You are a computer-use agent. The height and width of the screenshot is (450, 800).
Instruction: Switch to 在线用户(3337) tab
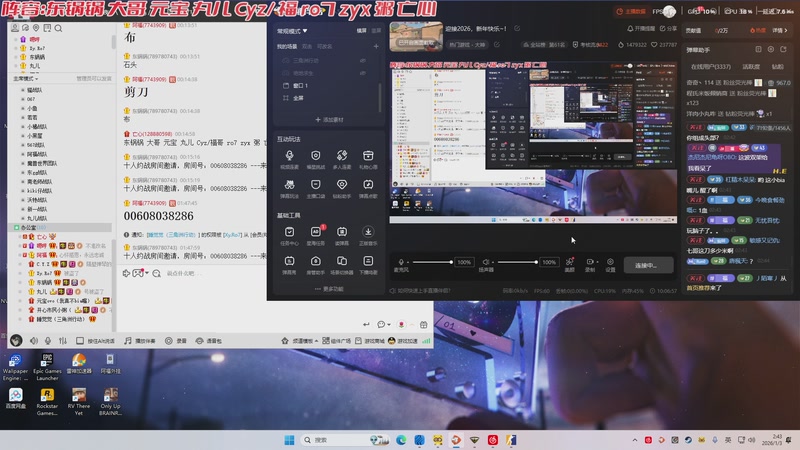[711, 67]
